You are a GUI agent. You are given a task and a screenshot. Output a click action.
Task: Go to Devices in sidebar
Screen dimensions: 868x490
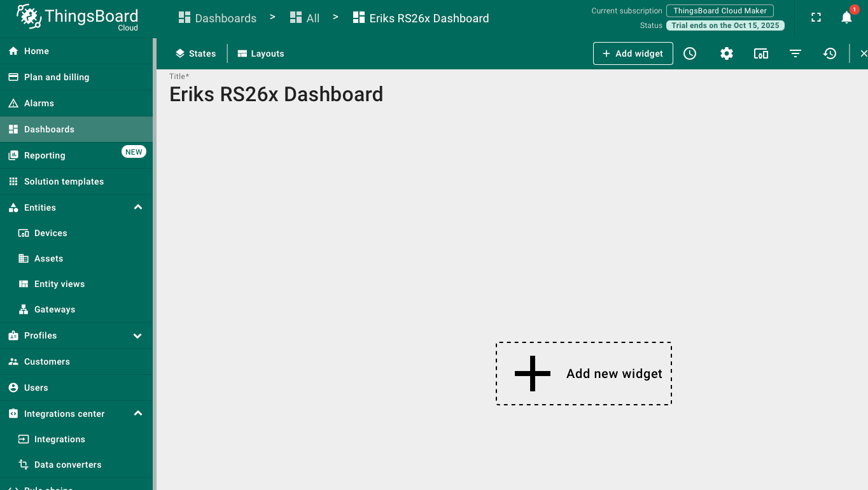click(50, 233)
